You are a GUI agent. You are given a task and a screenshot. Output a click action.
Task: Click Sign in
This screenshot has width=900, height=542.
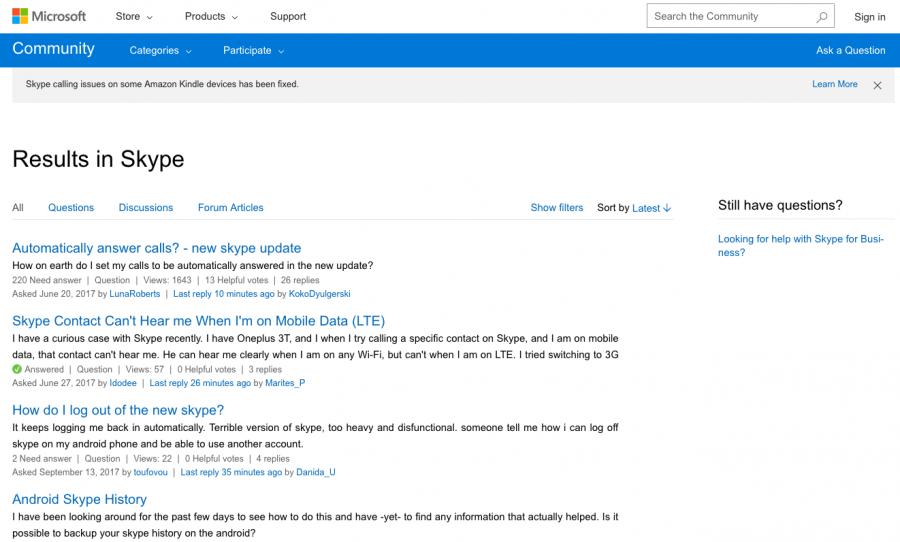869,17
